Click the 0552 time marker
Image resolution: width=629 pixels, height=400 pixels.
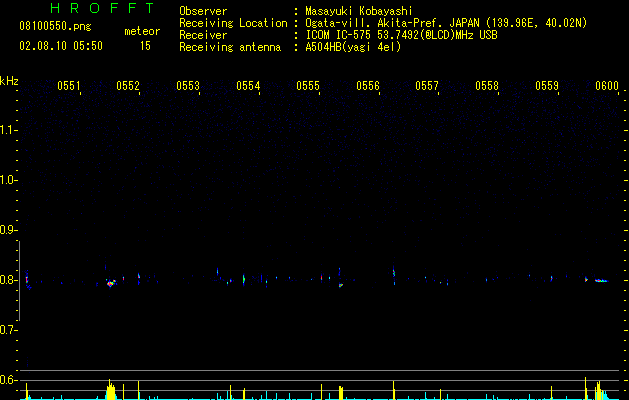(128, 86)
